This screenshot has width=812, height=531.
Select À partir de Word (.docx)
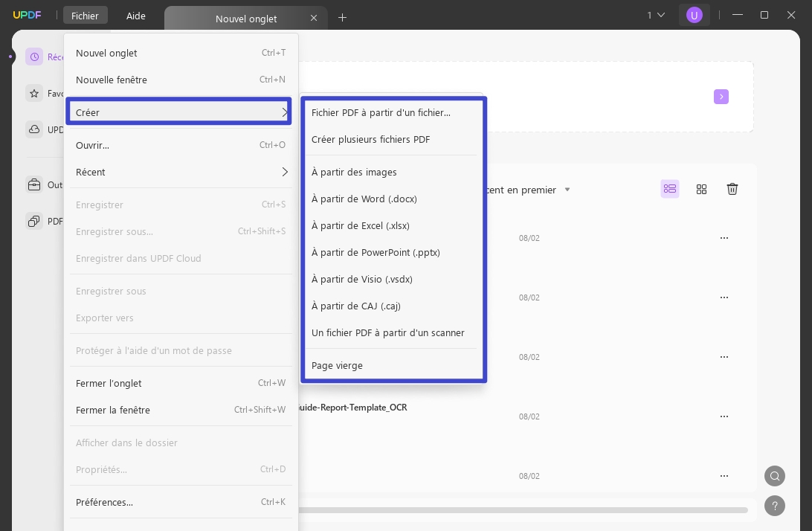pos(391,199)
